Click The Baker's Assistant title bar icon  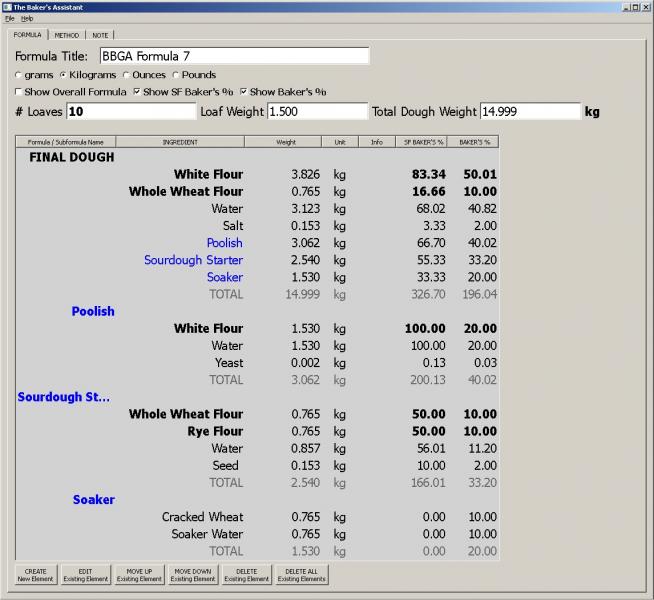point(7,6)
